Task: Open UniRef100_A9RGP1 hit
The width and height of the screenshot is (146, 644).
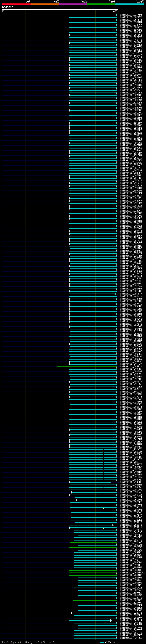Action: point(131,432)
